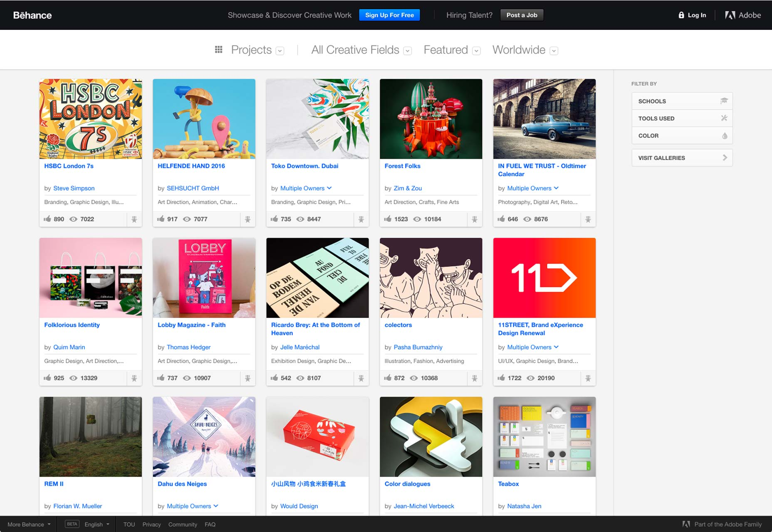Open the HSBC London 7s thumbnail
The image size is (772, 532).
point(91,119)
